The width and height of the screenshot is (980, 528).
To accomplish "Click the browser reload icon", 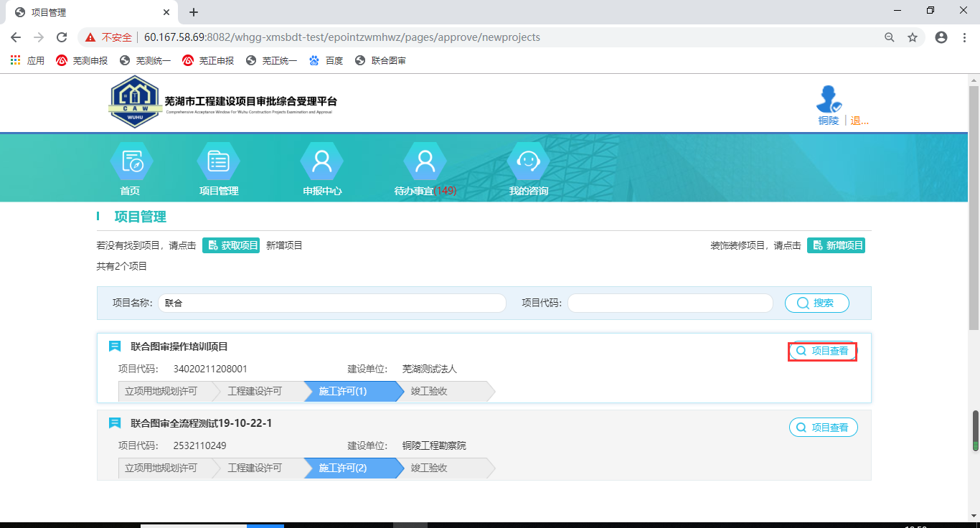I will click(62, 37).
